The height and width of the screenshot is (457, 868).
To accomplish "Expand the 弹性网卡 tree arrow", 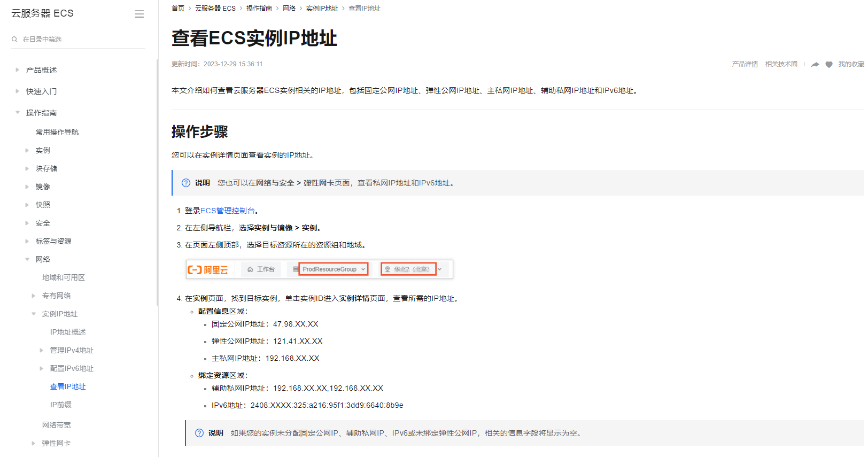I will click(33, 444).
